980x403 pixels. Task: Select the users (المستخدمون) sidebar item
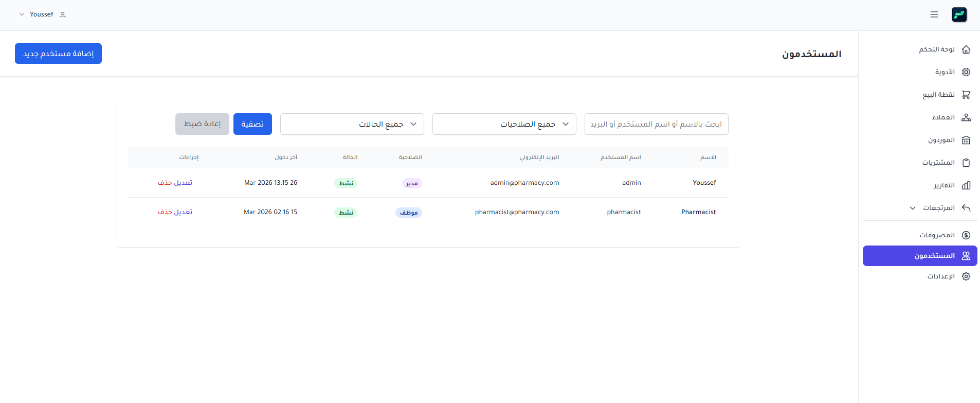coord(920,256)
